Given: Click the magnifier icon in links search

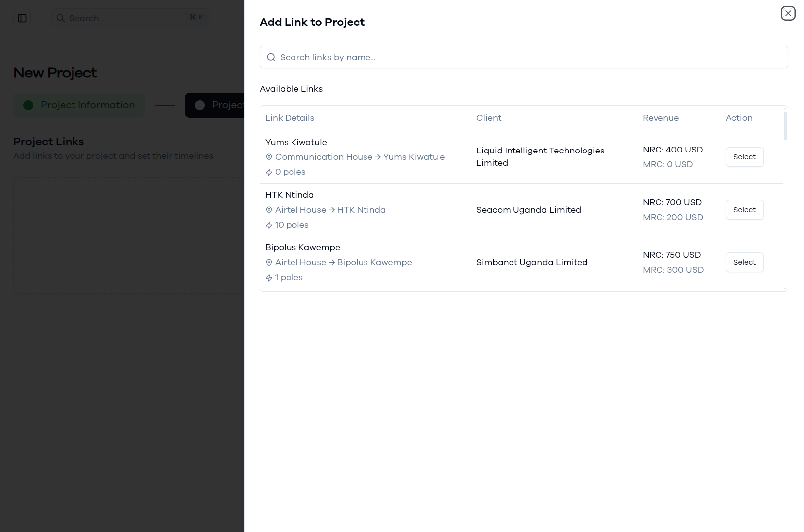Looking at the screenshot, I should click(271, 57).
